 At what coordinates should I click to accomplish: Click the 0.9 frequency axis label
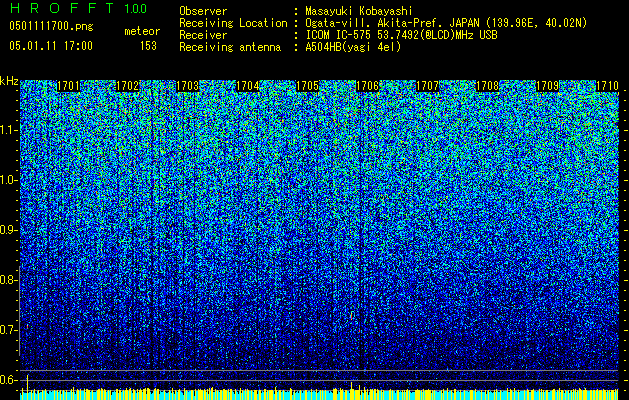point(7,230)
